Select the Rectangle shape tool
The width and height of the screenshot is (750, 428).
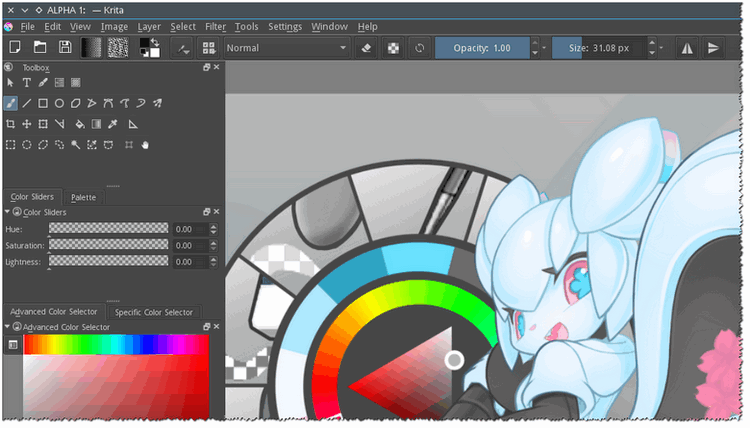click(x=43, y=103)
